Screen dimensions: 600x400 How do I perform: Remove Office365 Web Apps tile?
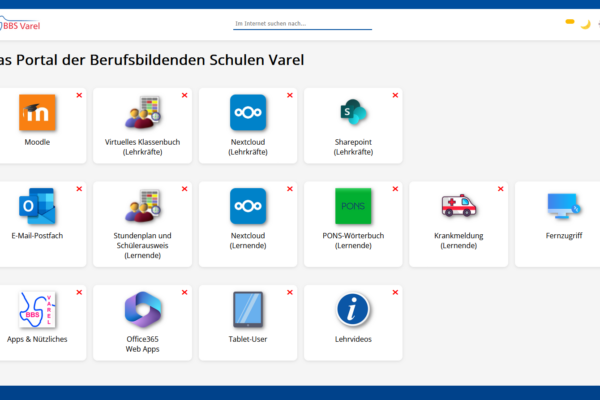[184, 292]
